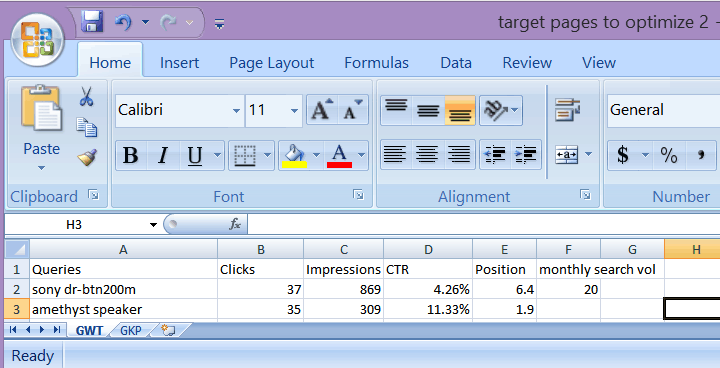Switch to the Home ribbon tab
The width and height of the screenshot is (720, 368).
110,62
